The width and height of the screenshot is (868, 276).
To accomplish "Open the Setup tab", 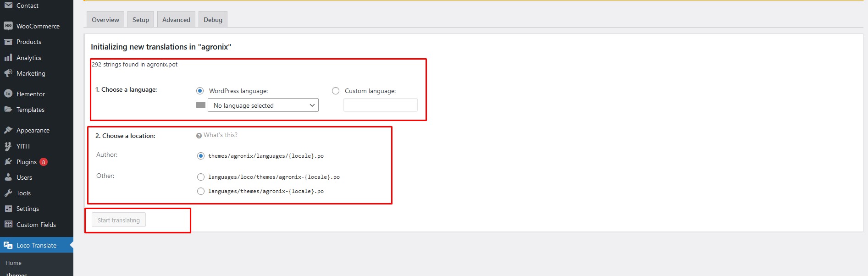I will point(140,20).
